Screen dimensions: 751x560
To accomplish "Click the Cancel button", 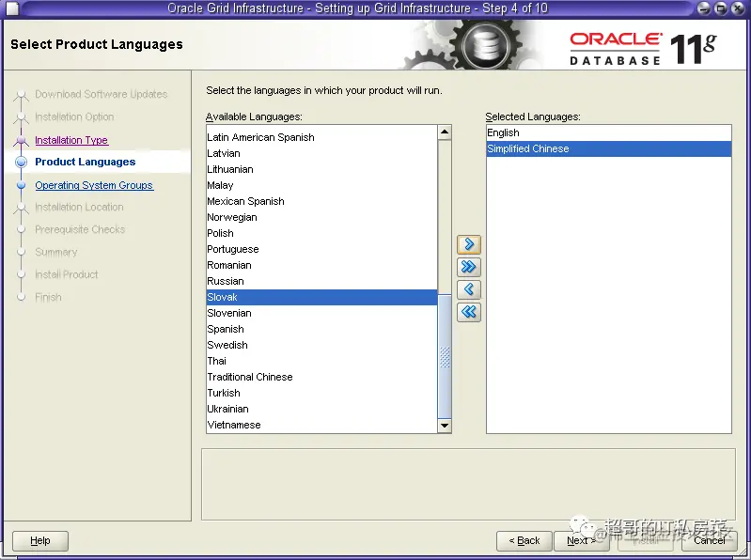I will pyautogui.click(x=710, y=541).
